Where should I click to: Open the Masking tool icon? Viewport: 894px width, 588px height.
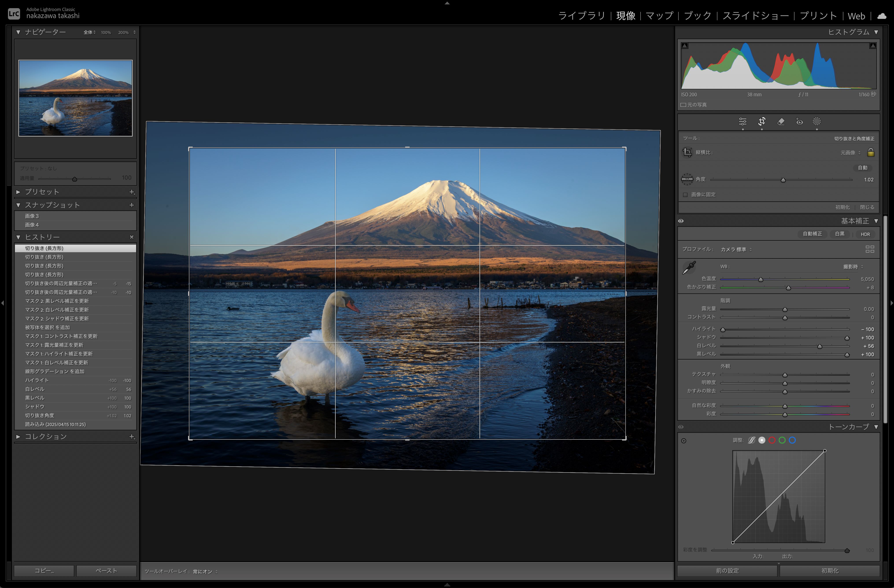point(817,122)
